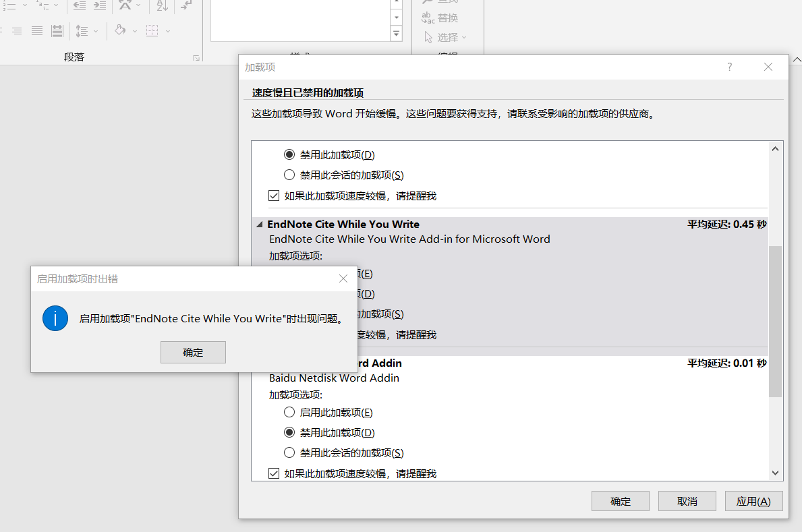802x532 pixels.
Task: Click the Increase Indent icon in ribbon
Action: (x=100, y=5)
